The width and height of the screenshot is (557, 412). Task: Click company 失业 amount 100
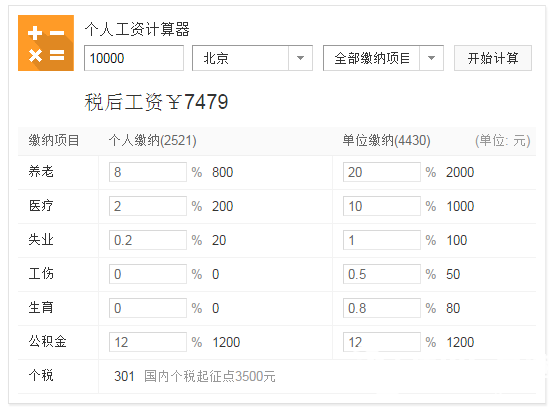[456, 240]
